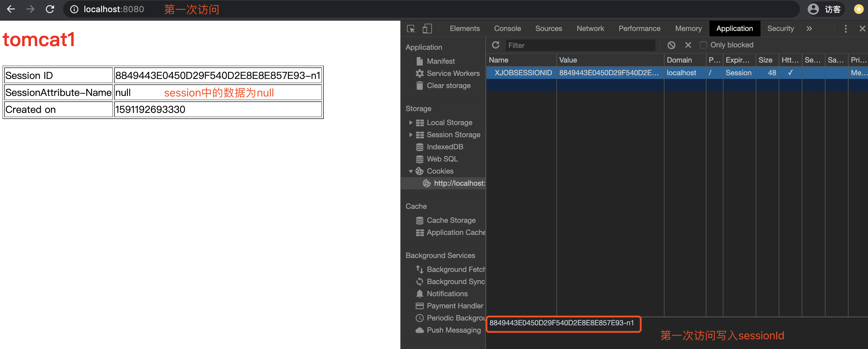This screenshot has width=868, height=349.
Task: Sort cookies by Expires column
Action: pos(739,60)
